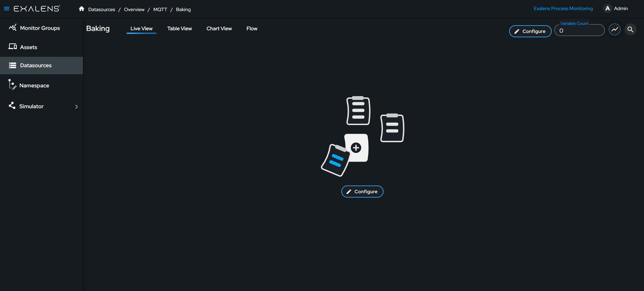The image size is (644, 291).
Task: Click the Baking page title
Action: coord(98,29)
